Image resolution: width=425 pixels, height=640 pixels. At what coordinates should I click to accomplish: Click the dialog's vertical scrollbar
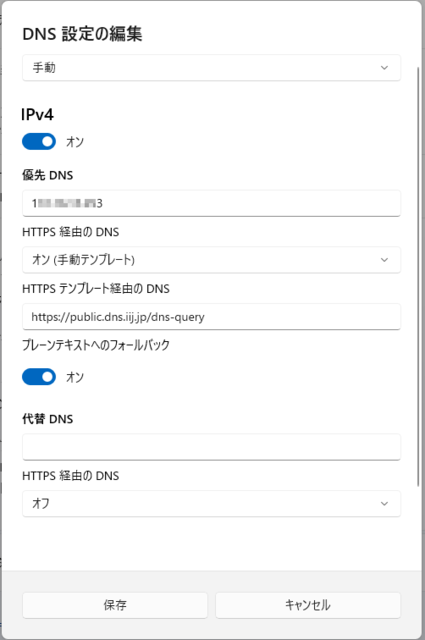click(418, 276)
